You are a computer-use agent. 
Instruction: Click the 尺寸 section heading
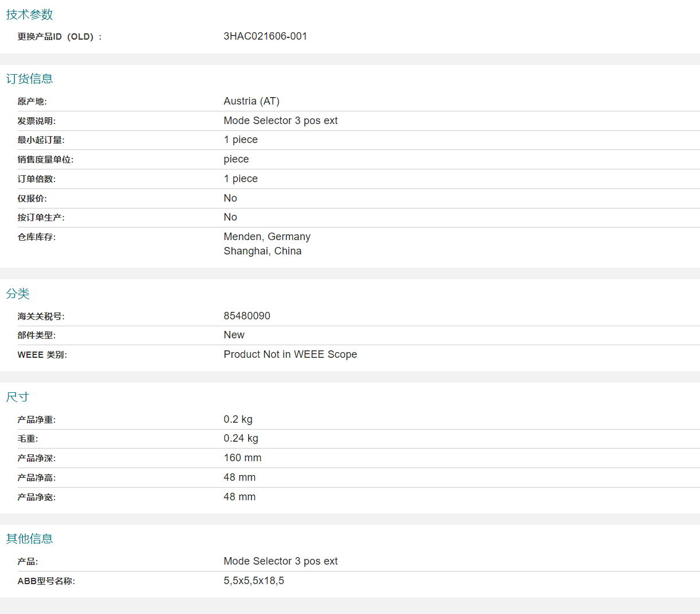click(x=18, y=397)
